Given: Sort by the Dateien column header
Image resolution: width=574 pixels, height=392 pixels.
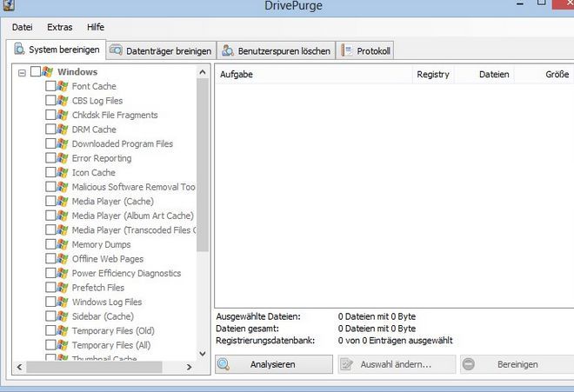Looking at the screenshot, I should coord(484,74).
